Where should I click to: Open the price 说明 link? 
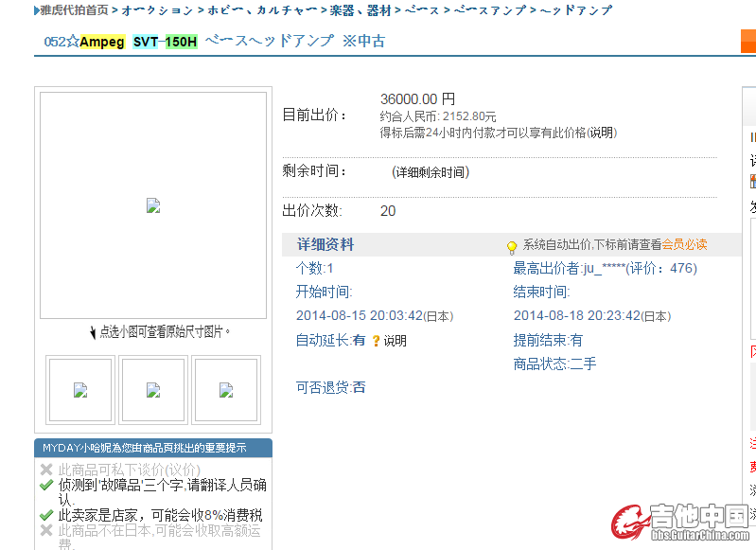pyautogui.click(x=602, y=133)
